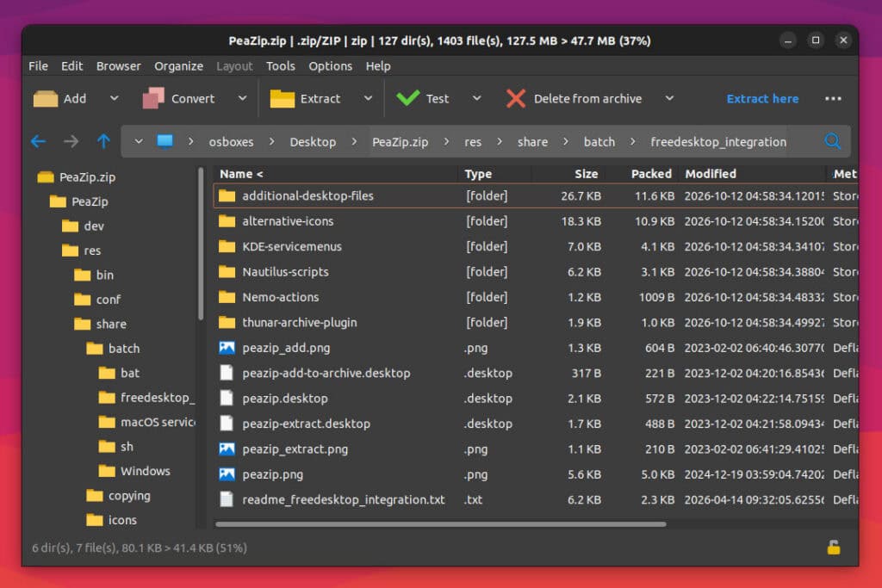
Task: Open the Delete from archive dropdown arrow
Action: click(x=669, y=98)
